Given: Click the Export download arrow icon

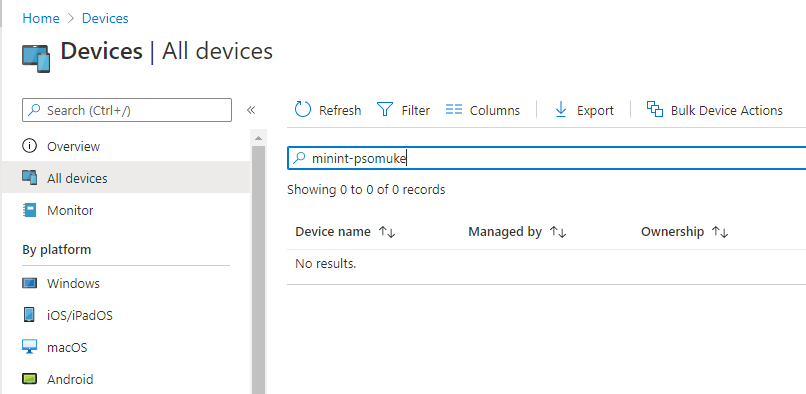Looking at the screenshot, I should point(561,110).
